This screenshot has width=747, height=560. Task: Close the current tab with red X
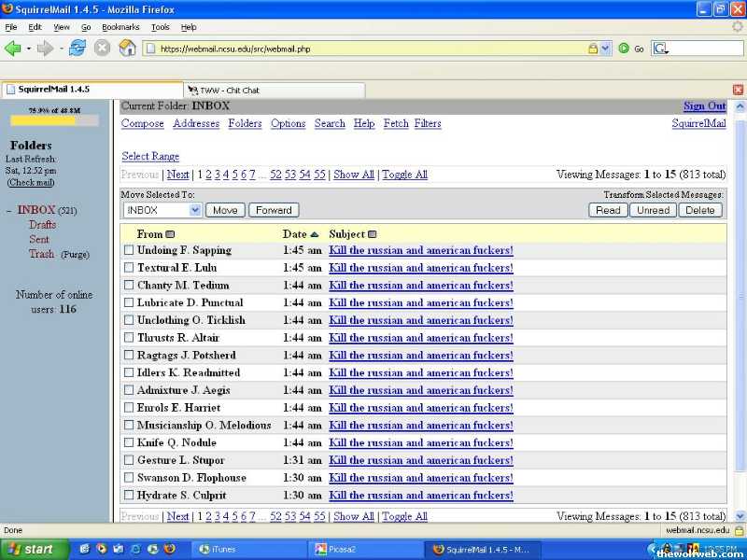[x=738, y=90]
